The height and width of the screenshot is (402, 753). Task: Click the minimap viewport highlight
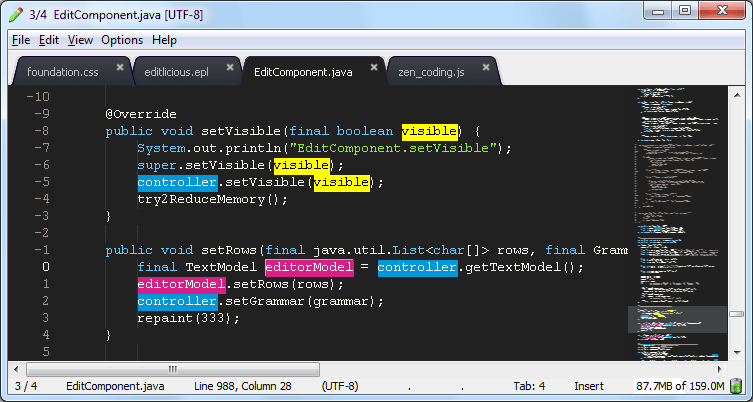click(x=677, y=319)
